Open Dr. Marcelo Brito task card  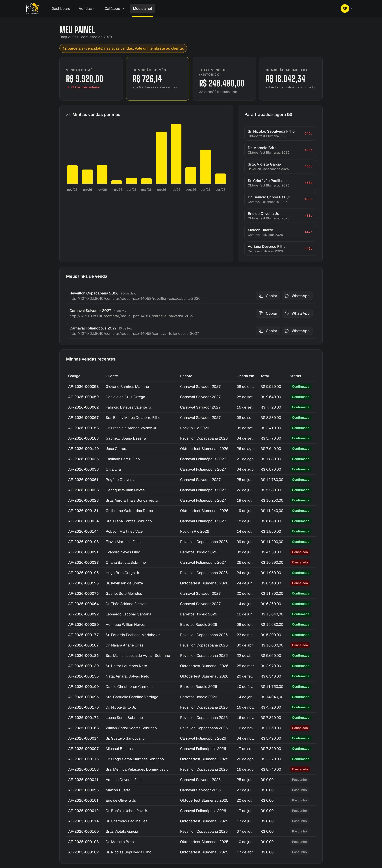(280, 150)
